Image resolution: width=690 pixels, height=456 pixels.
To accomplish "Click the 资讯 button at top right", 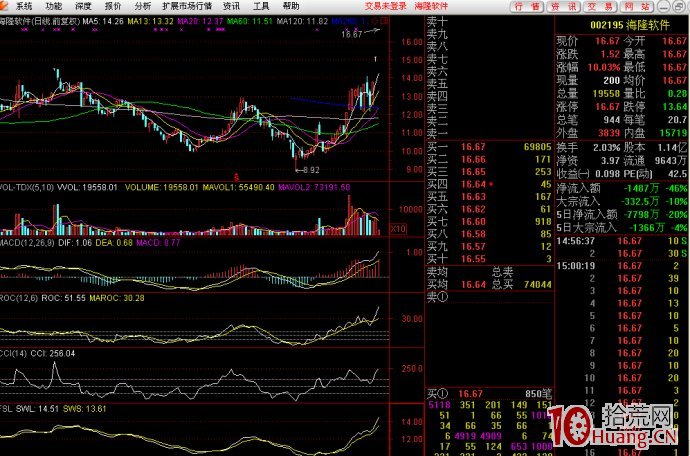I will [564, 7].
